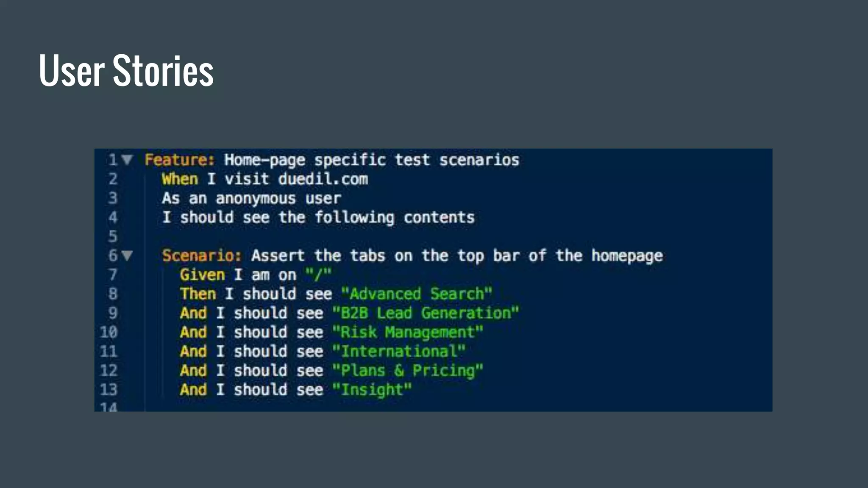Click the "Then" keyword on line 8
The width and height of the screenshot is (868, 488).
198,294
